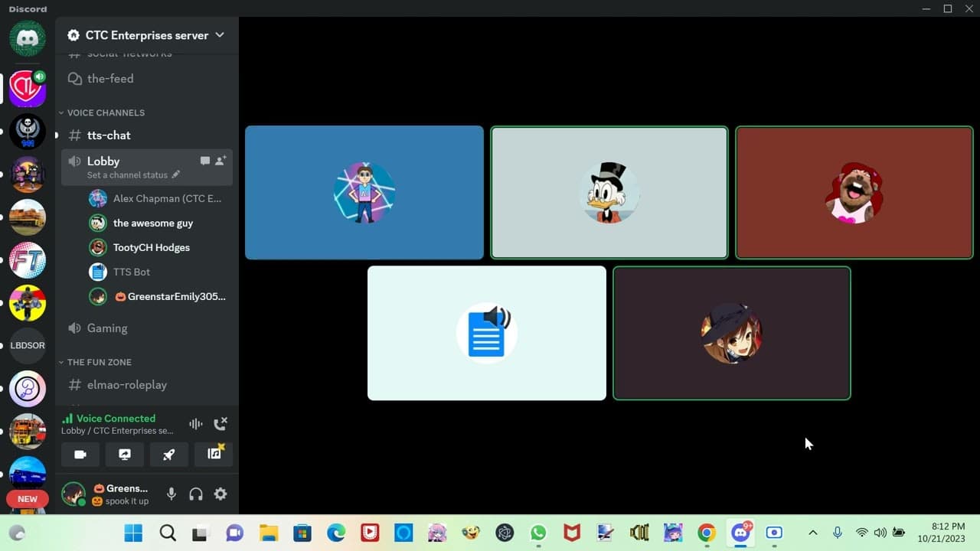This screenshot has height=551, width=980.
Task: Open WhatsApp from the taskbar
Action: [538, 533]
